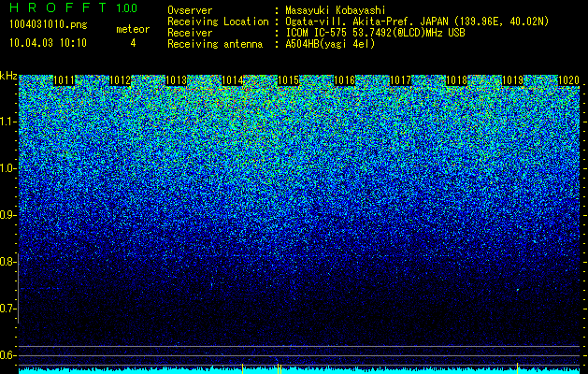588x374 pixels.
Task: Click the Ovserver field label
Action: pos(190,10)
